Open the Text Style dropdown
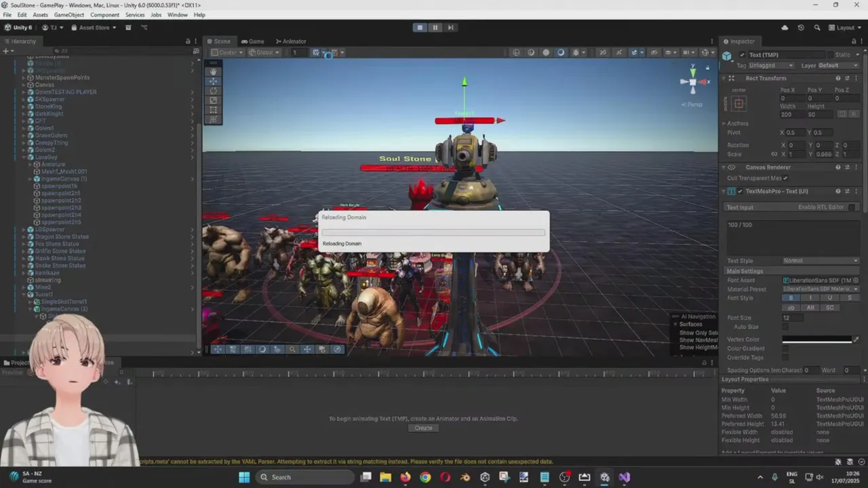 coord(821,261)
